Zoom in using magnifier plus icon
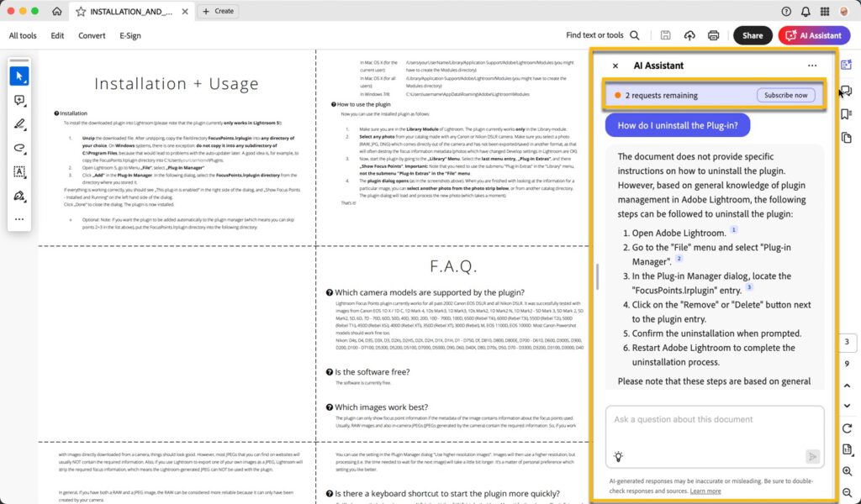861x504 pixels. point(847,472)
